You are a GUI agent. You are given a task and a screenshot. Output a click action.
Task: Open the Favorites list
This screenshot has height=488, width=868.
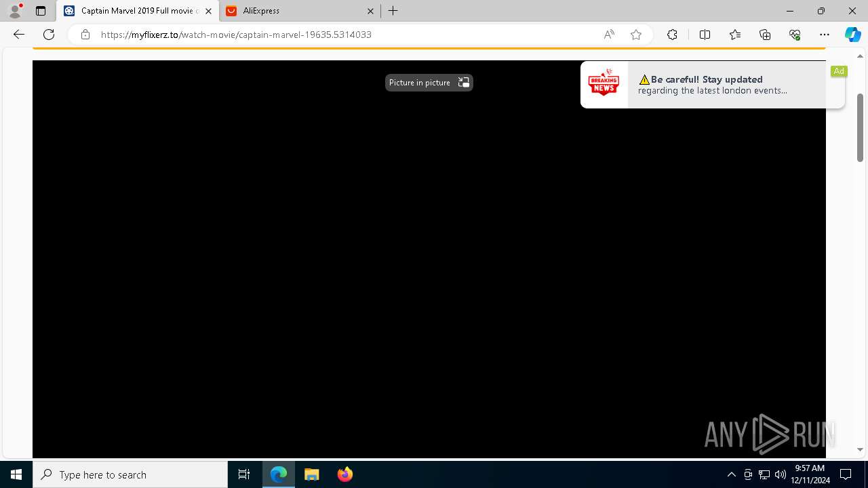point(735,35)
